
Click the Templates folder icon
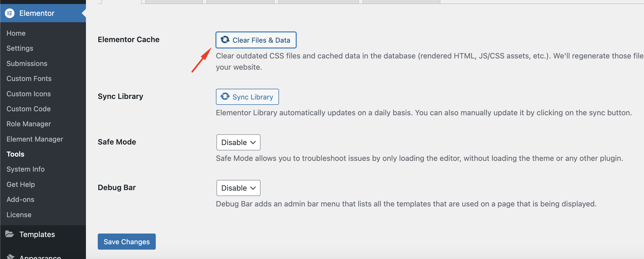[10, 234]
